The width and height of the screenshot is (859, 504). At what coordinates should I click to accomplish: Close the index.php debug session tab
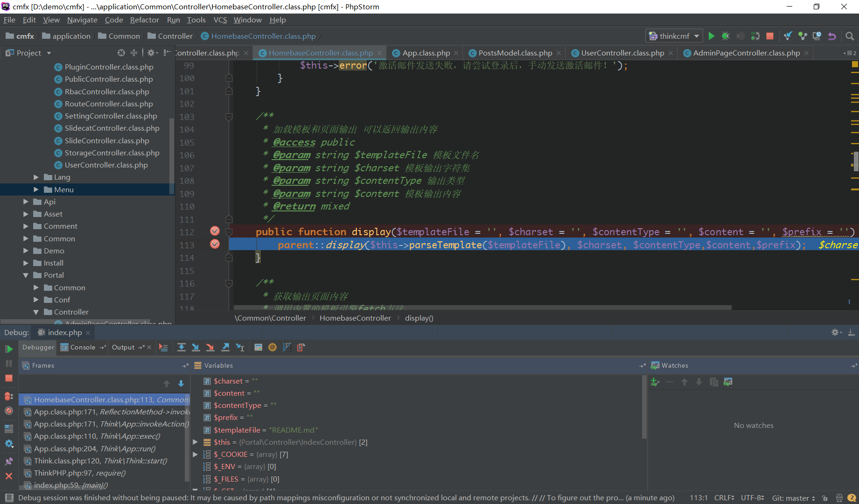pos(88,333)
